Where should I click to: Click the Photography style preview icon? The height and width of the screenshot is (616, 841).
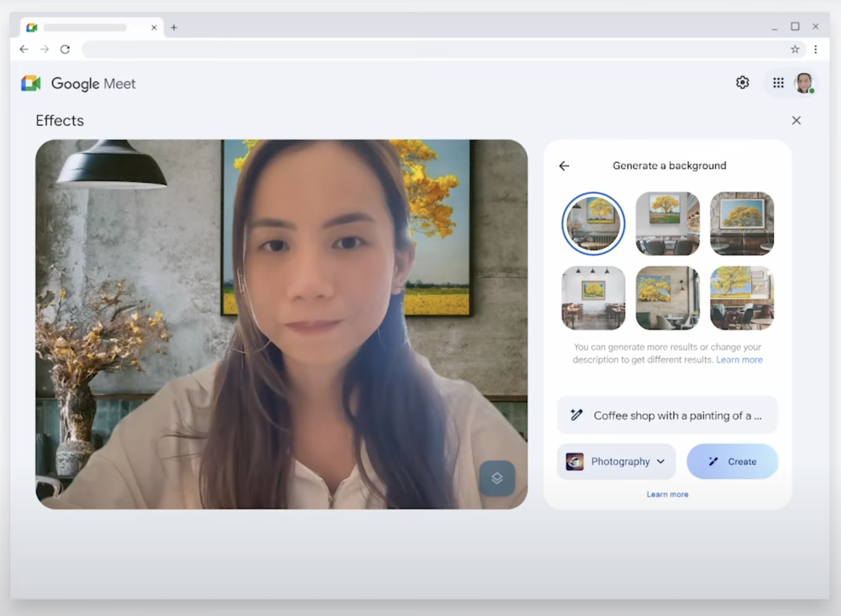click(x=575, y=462)
